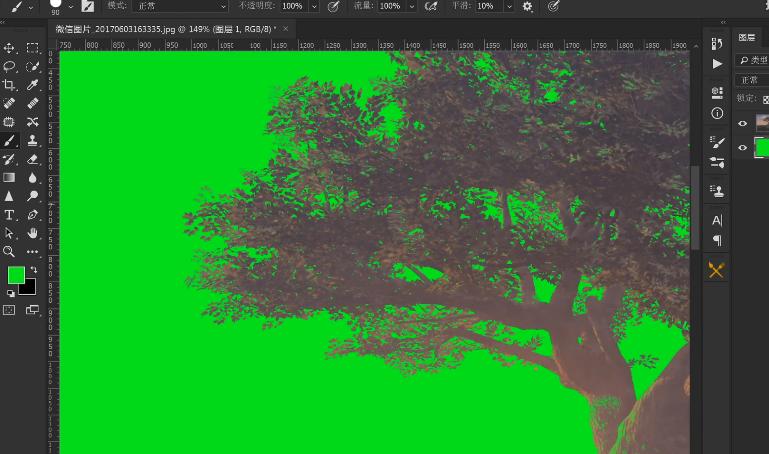Toggle Quick Mask mode

point(9,310)
